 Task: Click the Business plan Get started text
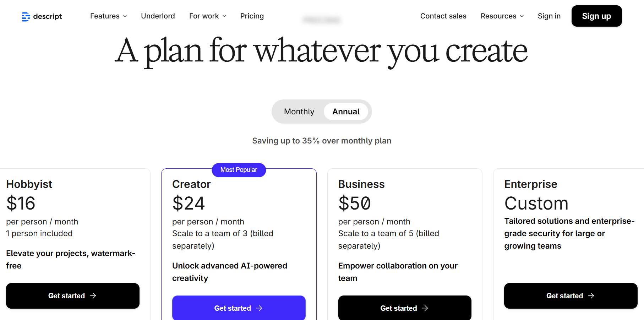(398, 308)
